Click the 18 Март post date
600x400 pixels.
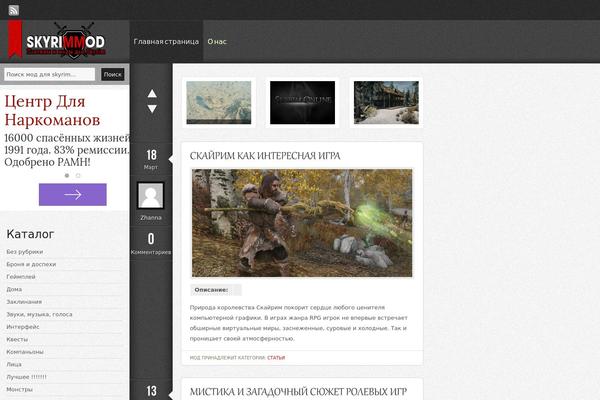click(151, 159)
